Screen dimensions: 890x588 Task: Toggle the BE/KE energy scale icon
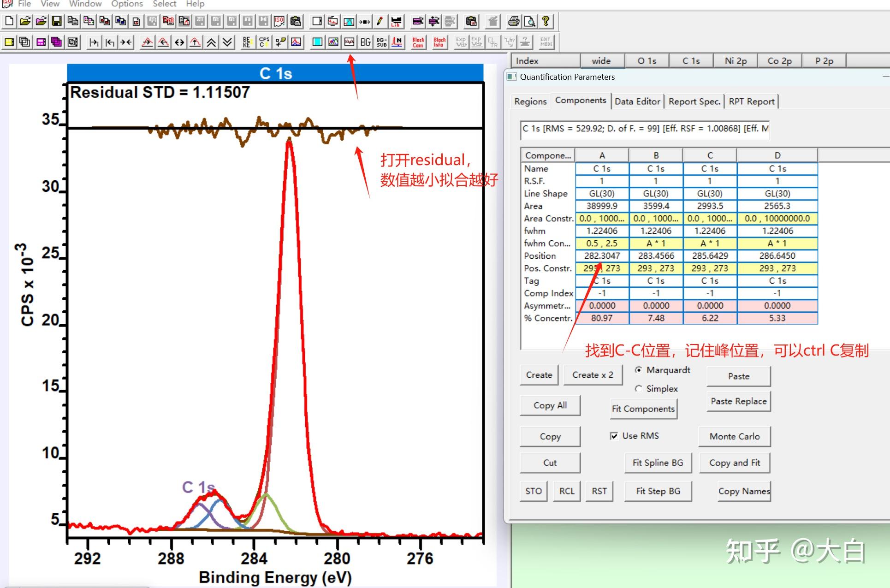pos(247,42)
